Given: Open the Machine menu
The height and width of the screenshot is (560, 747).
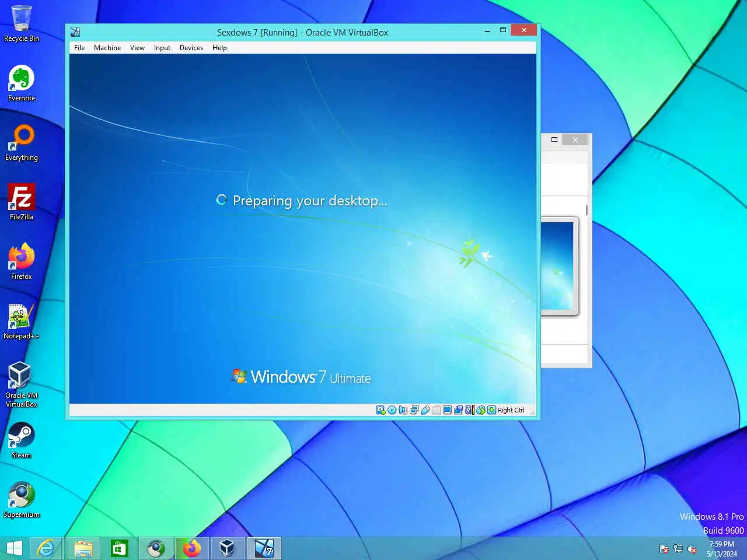Looking at the screenshot, I should [x=107, y=48].
